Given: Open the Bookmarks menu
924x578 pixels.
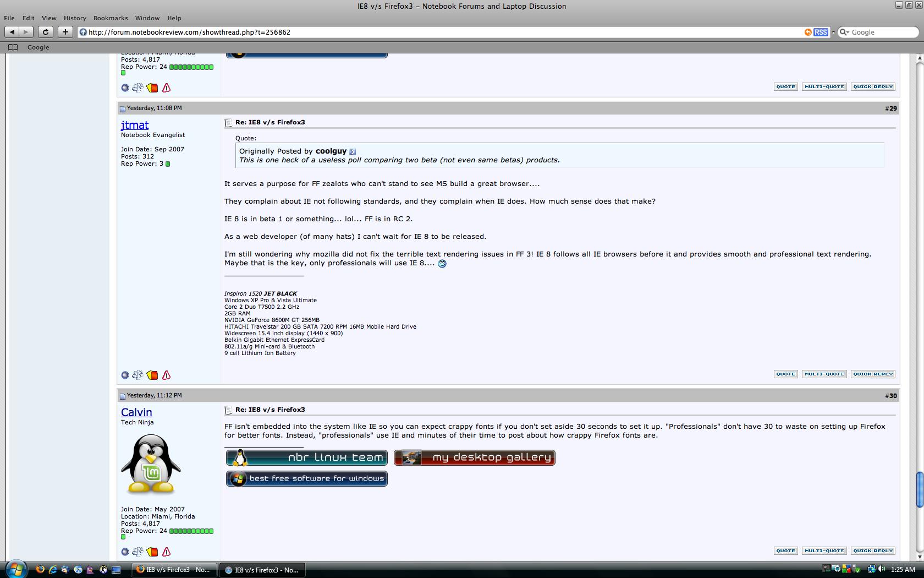Looking at the screenshot, I should pyautogui.click(x=111, y=18).
